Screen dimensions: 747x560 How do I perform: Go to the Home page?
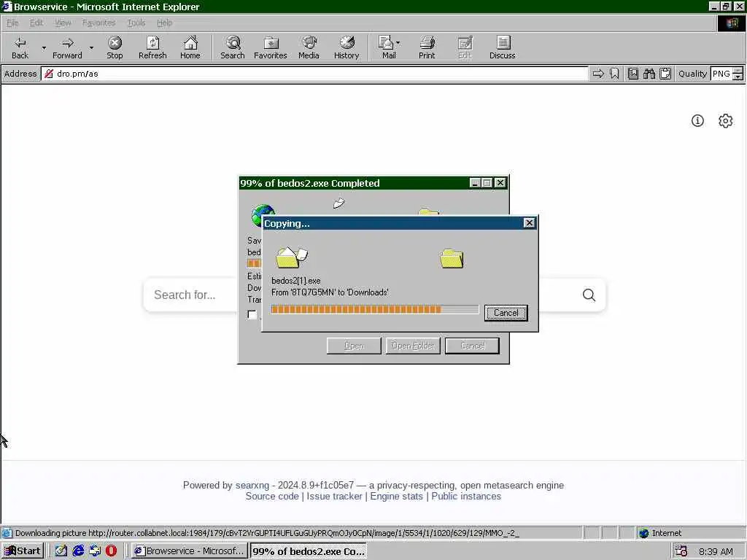point(190,47)
